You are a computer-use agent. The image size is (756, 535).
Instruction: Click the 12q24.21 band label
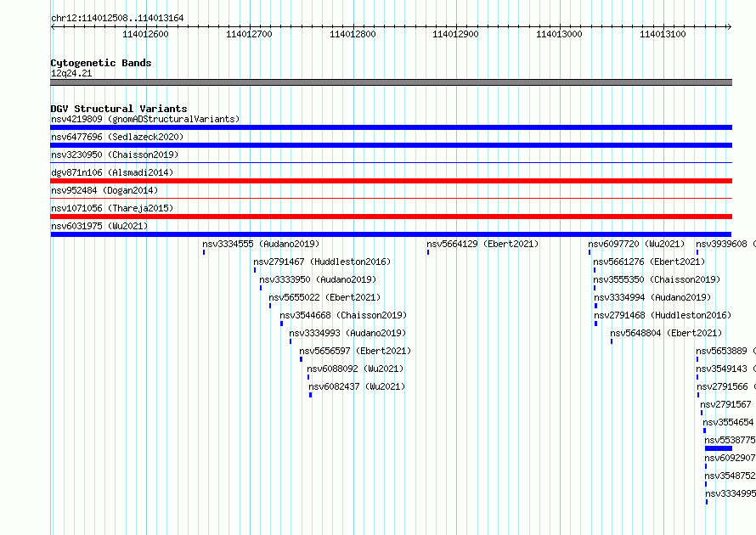pos(71,73)
